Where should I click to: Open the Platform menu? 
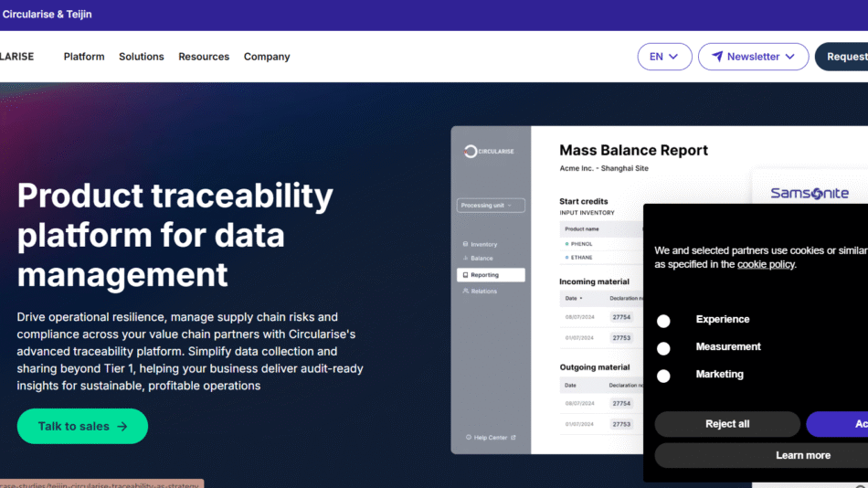click(x=84, y=57)
